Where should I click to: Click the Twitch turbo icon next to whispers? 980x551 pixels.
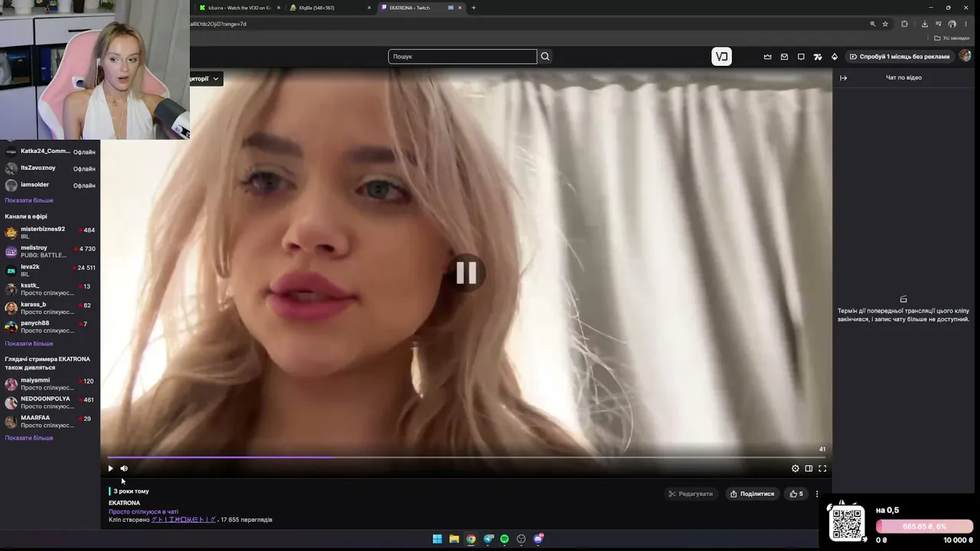click(818, 57)
